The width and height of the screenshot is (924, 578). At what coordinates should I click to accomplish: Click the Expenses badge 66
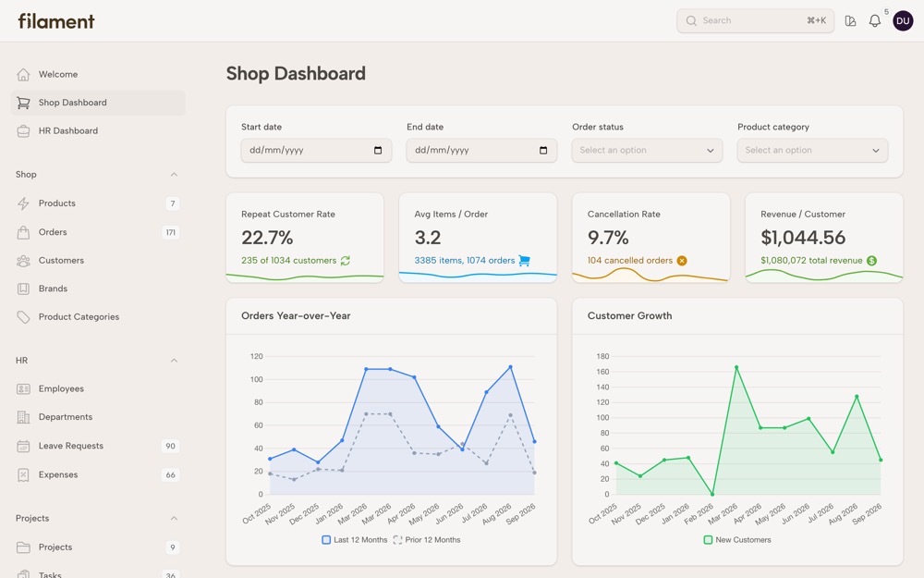point(170,474)
